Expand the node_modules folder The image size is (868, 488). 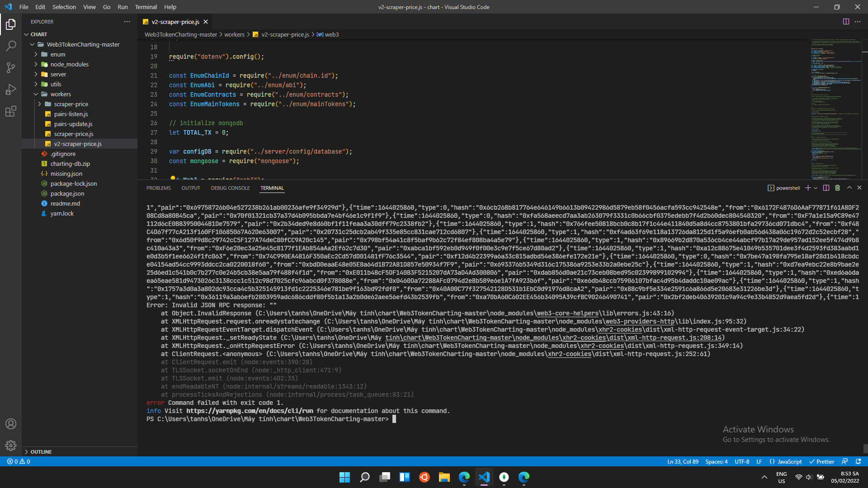[80, 64]
